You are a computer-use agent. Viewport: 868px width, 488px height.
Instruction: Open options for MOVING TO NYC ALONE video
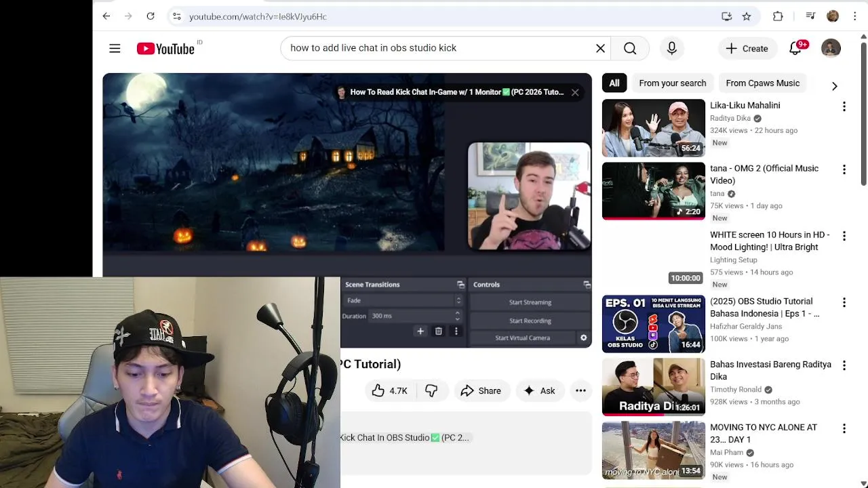tap(844, 428)
